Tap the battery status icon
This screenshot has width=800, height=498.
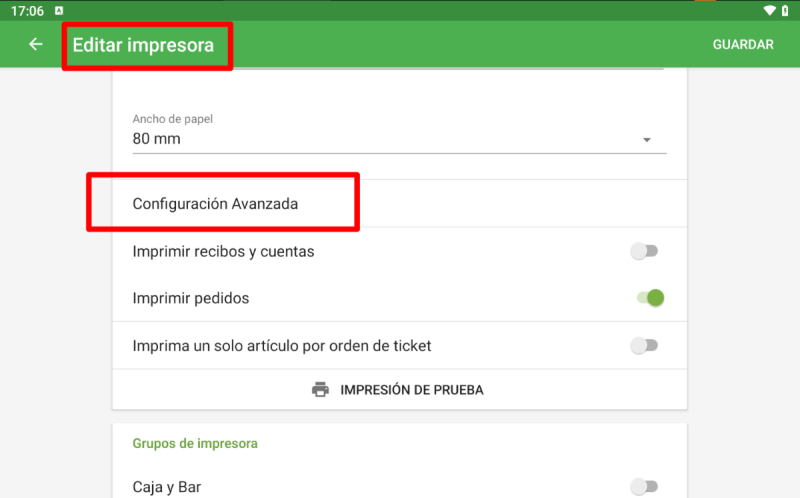click(785, 10)
